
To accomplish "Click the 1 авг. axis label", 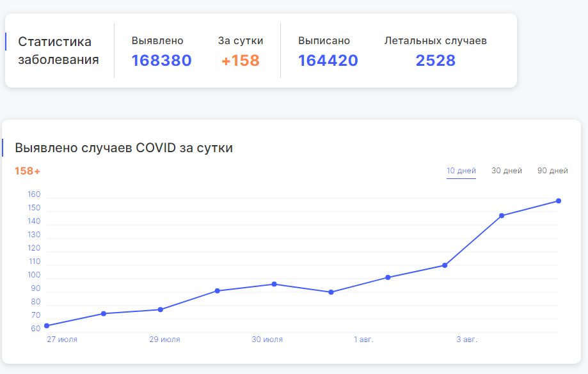I will [363, 339].
